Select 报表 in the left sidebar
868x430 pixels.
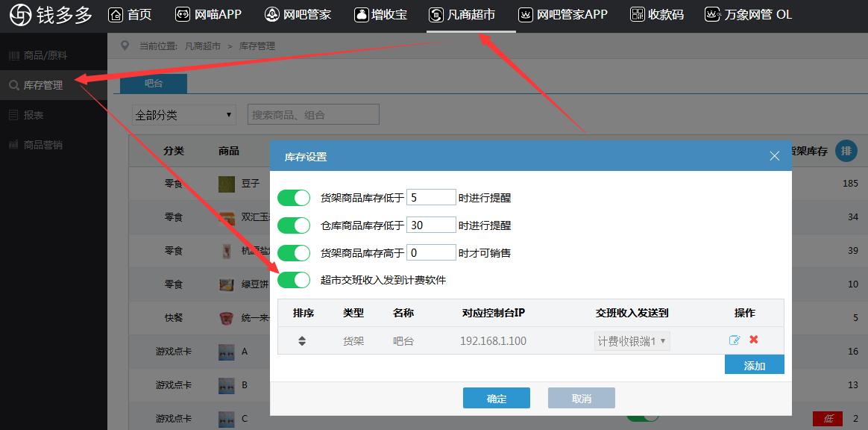pos(34,115)
